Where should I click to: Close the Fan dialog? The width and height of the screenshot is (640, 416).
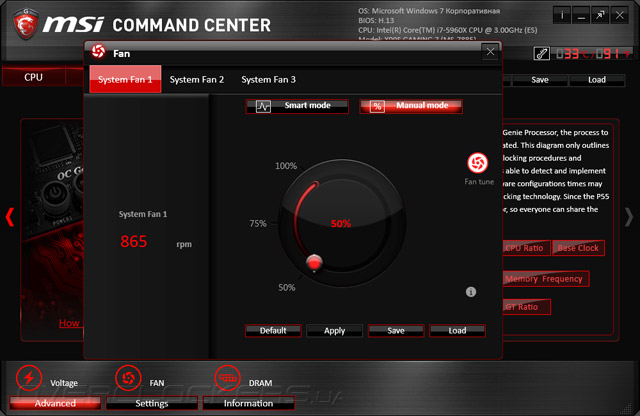click(x=490, y=52)
